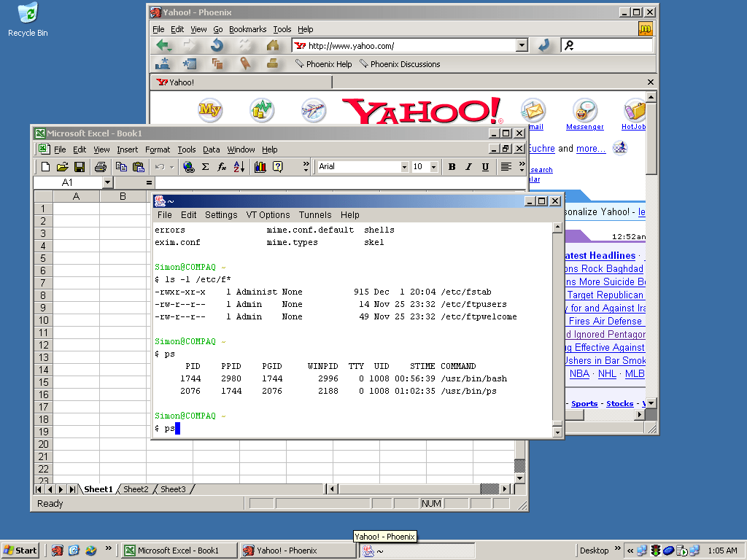This screenshot has width=747, height=560.
Task: Click the Messenger text link on Yahoo
Action: tap(584, 127)
